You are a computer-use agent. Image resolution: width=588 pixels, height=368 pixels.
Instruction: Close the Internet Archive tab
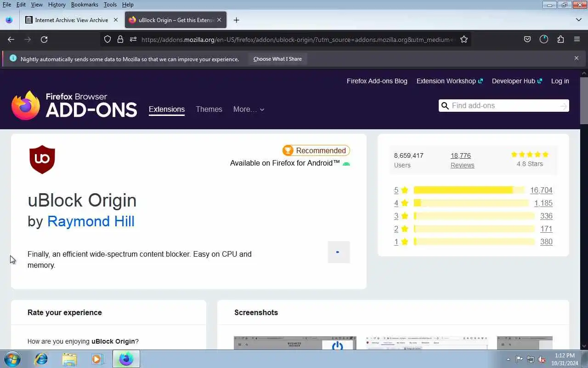click(116, 20)
